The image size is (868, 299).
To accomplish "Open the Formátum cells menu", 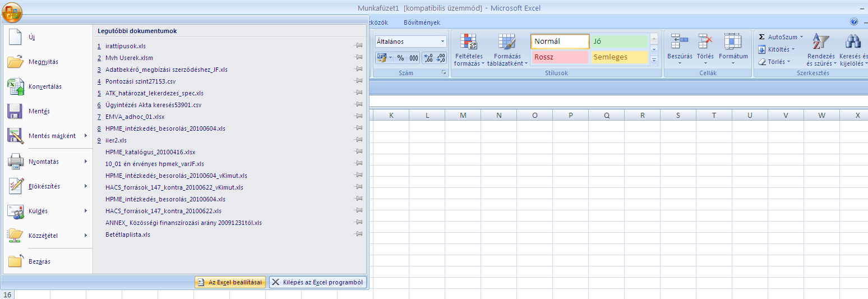I will point(733,49).
